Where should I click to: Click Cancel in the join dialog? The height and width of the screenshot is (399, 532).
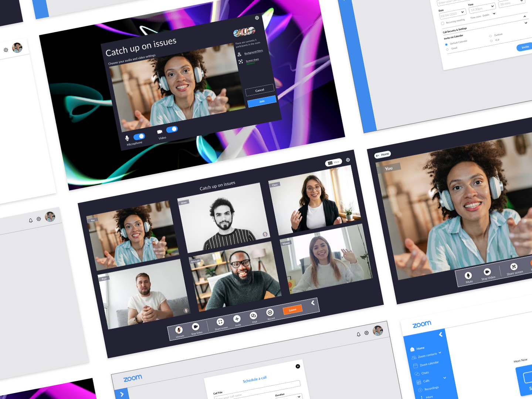260,90
